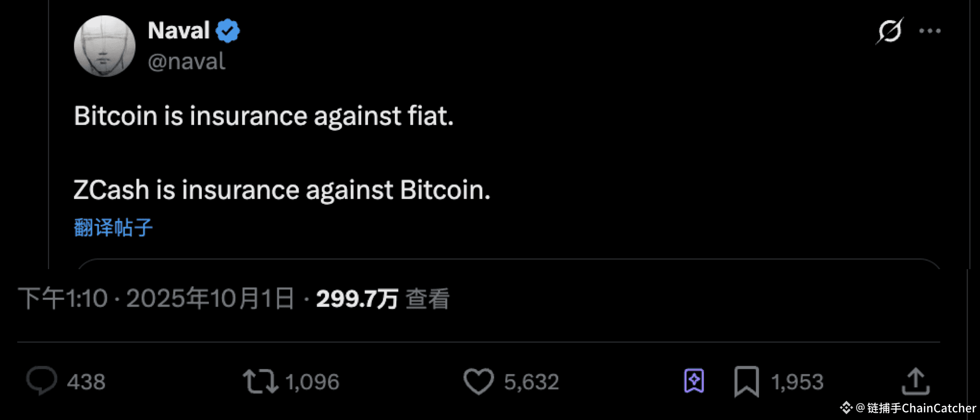Open the three-dot more options menu

point(930,31)
